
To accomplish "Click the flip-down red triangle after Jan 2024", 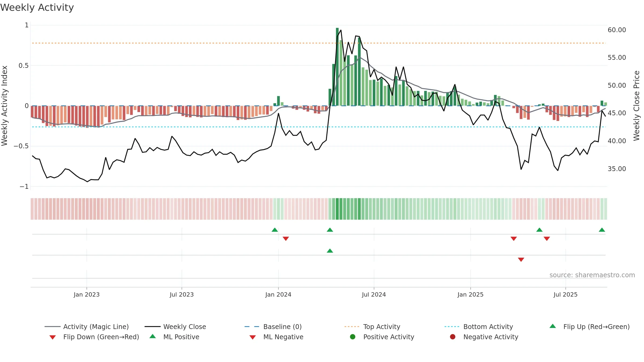I will click(x=286, y=239).
